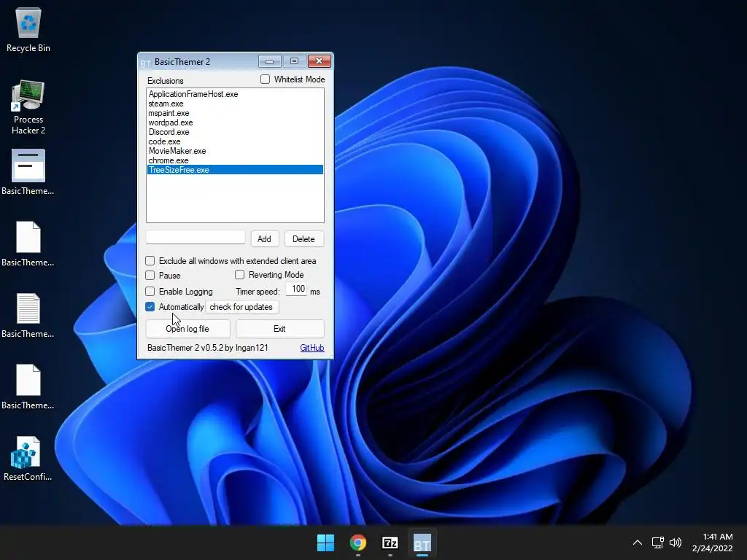Viewport: 747px width, 560px height.
Task: Click the exclusion name text field
Action: coord(196,237)
